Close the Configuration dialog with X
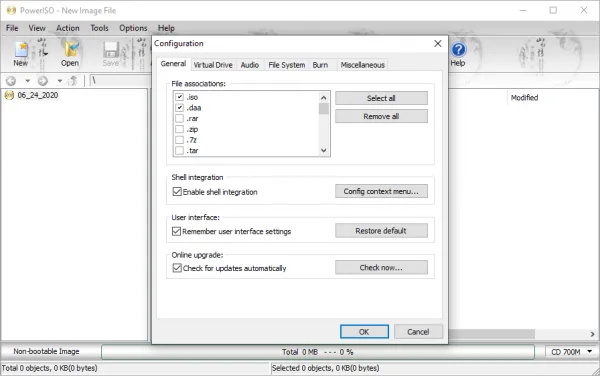600x376 pixels. coord(438,44)
